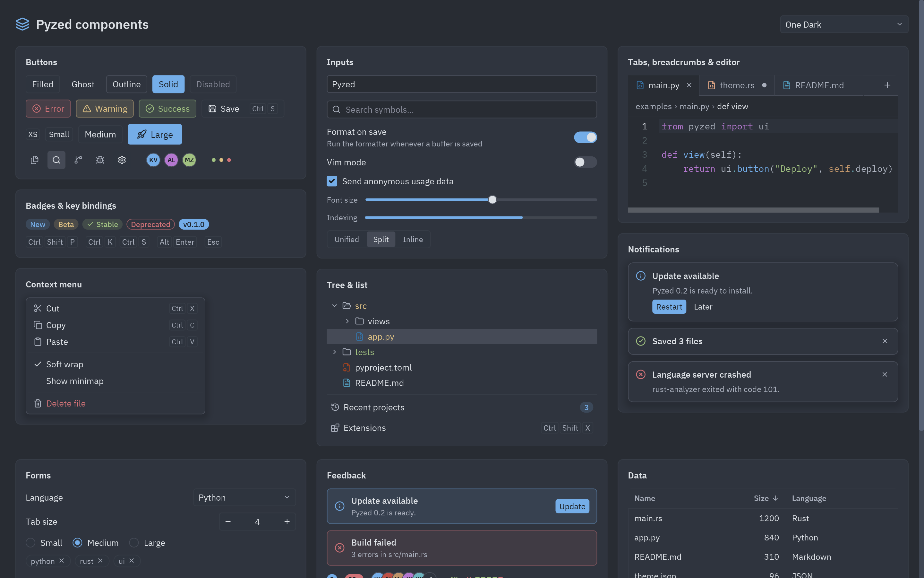
Task: Dismiss the Saved 3 files notification
Action: [x=885, y=341]
